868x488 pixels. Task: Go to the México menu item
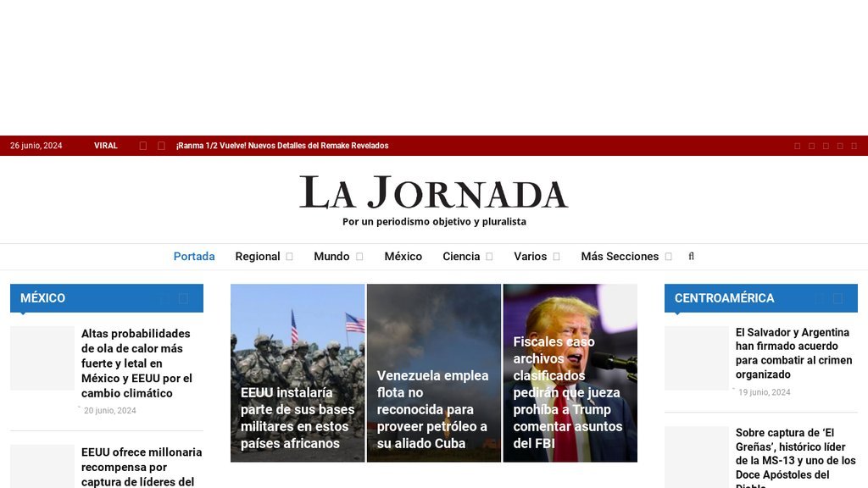pos(403,256)
